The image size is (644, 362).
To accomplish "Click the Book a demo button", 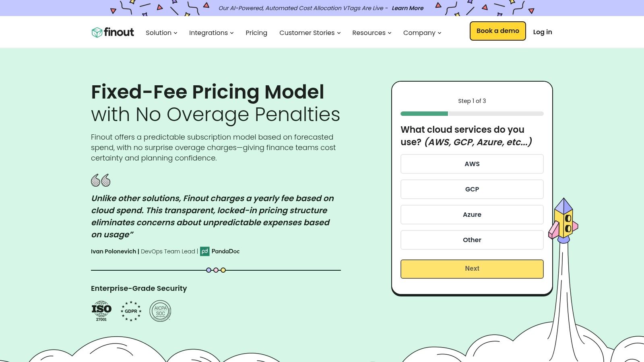I will pos(497,31).
